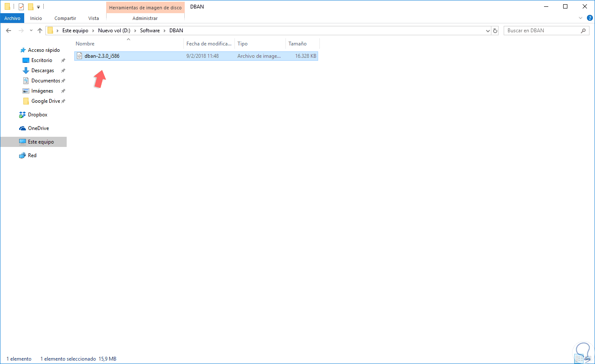
Task: Expand the chevron before Este equipo in address bar
Action: coord(57,31)
